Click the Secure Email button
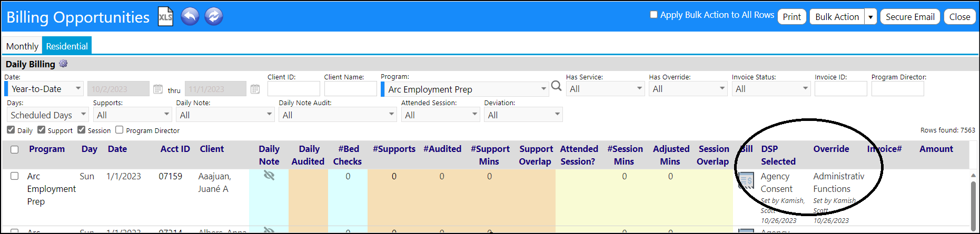The image size is (980, 234). 910,17
